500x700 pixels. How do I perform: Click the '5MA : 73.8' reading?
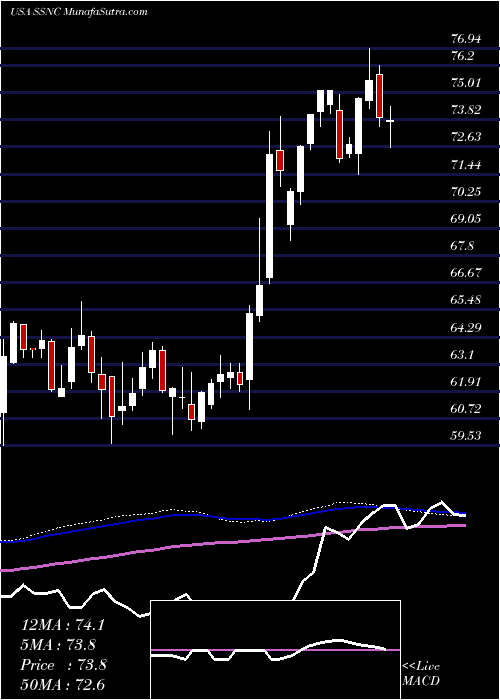coord(59,645)
